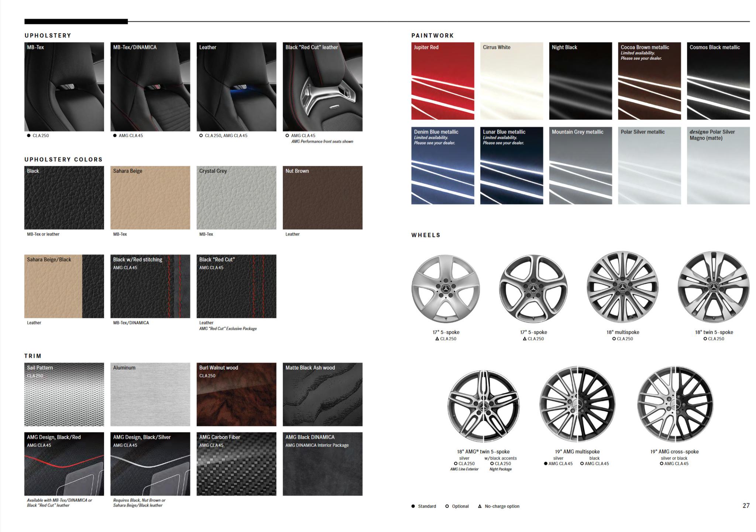Image resolution: width=756 pixels, height=532 pixels.
Task: Click the open-circle Optional legend symbol
Action: pos(447,506)
